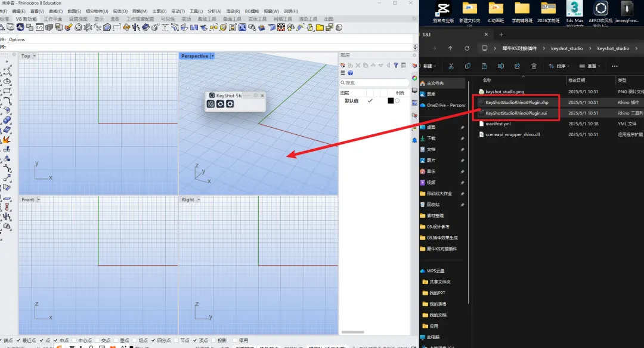Click the rename icon in File Explorer toolbar
This screenshot has height=348, width=644.
[501, 66]
